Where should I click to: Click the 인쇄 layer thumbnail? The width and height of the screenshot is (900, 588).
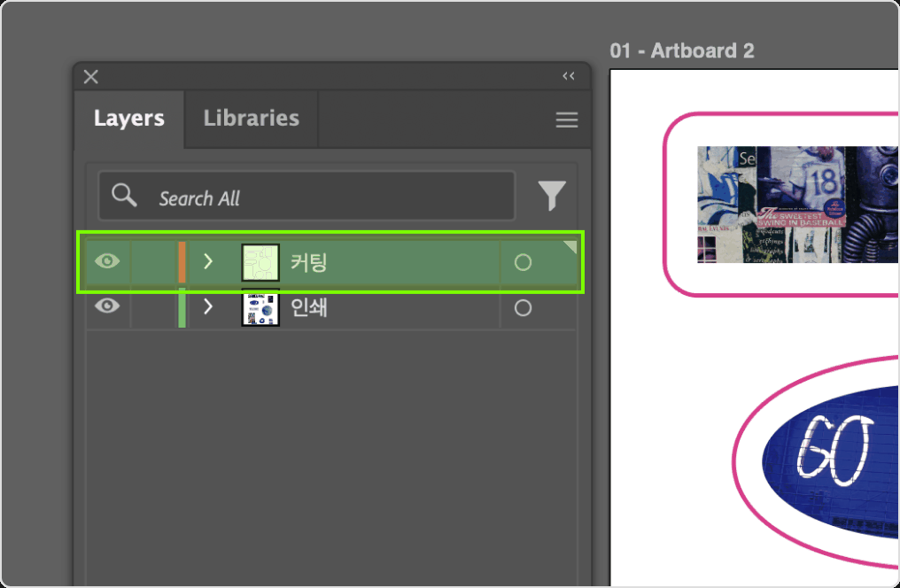point(260,308)
